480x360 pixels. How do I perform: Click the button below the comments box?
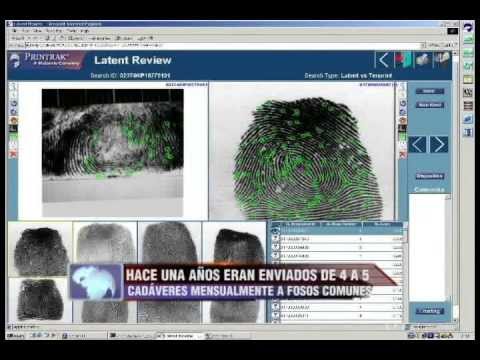[430, 311]
